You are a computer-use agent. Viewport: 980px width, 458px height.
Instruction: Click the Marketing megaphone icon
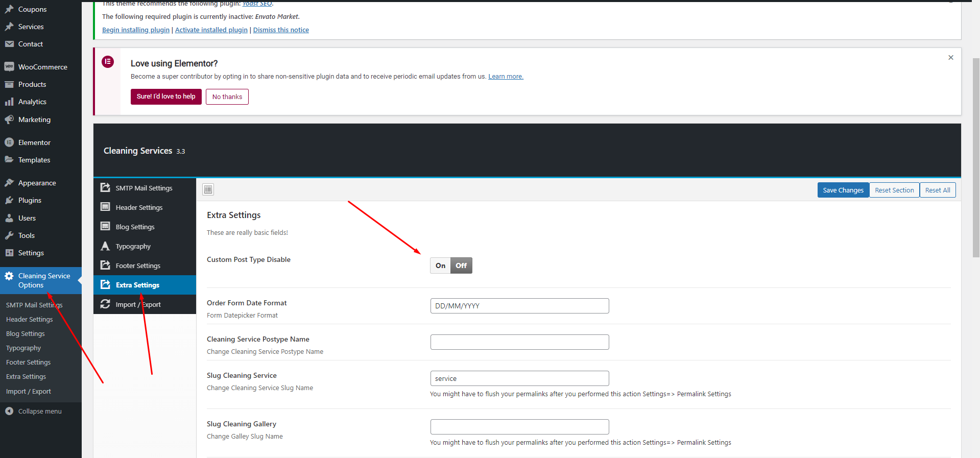pyautogui.click(x=9, y=119)
